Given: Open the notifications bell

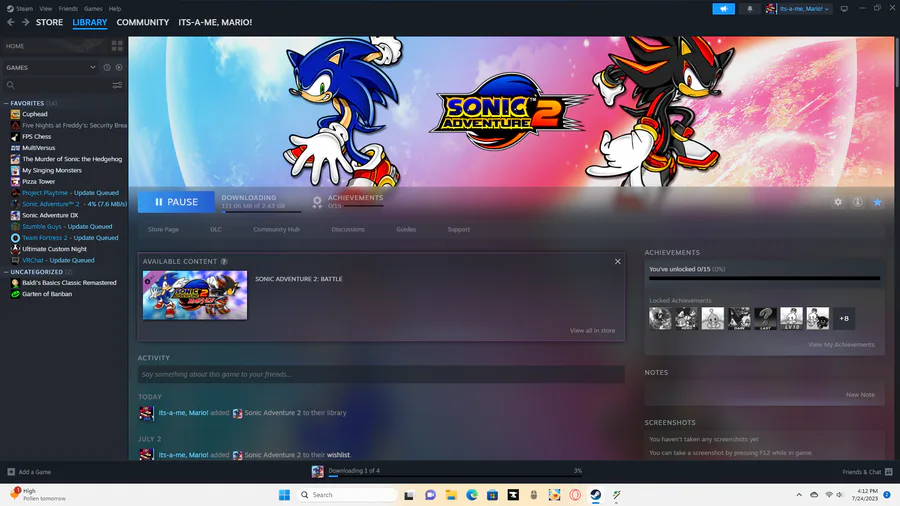Looking at the screenshot, I should tap(750, 9).
